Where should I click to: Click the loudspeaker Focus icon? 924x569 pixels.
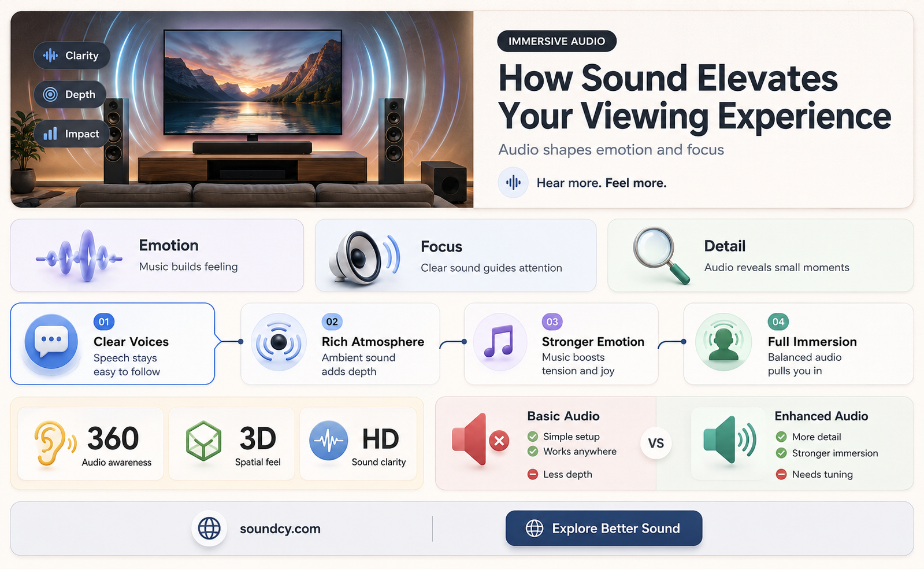tap(364, 257)
